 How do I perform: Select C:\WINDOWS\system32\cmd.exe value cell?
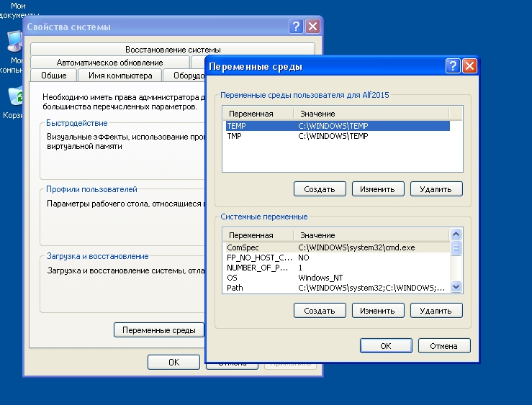click(356, 247)
